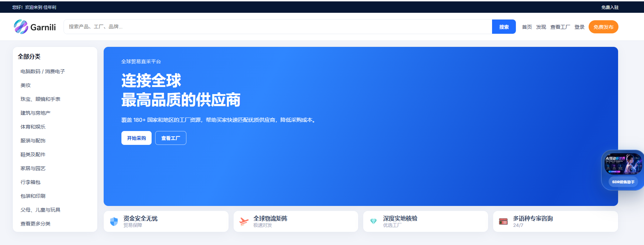Click the 开始采购 banner button
The width and height of the screenshot is (644, 245).
(x=136, y=138)
